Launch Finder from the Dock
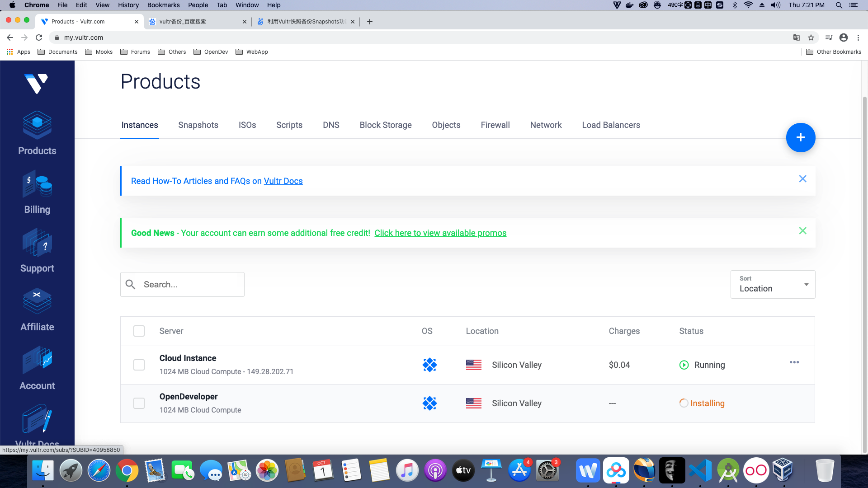868x488 pixels. [x=43, y=470]
